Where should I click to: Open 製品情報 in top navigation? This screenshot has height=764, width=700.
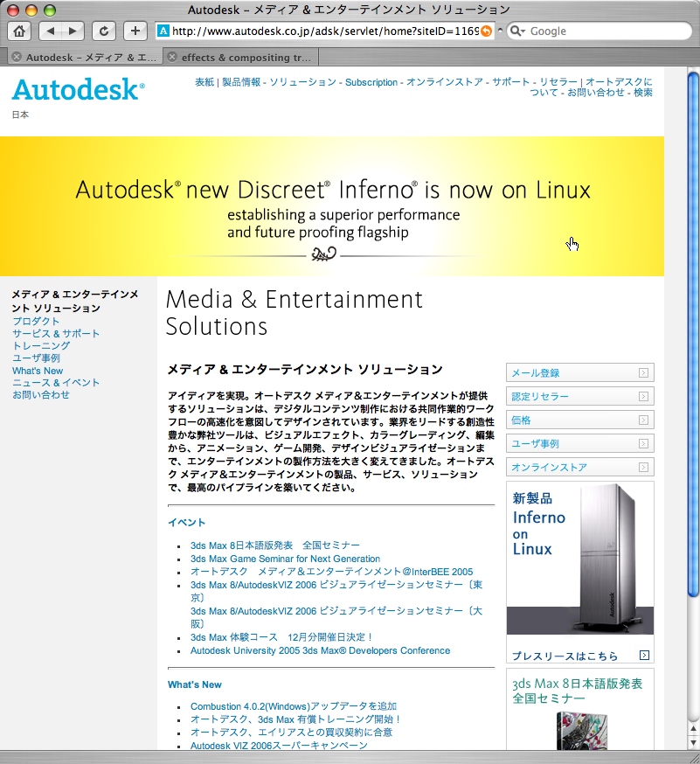(241, 82)
